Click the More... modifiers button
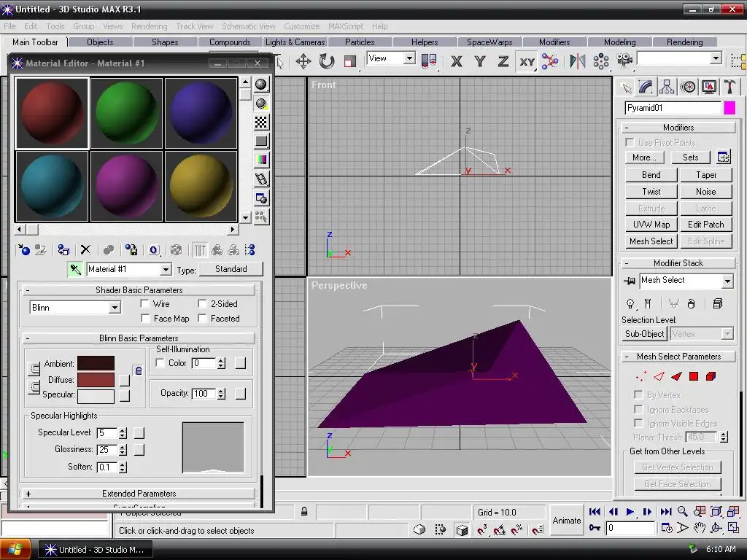747x560 pixels. click(644, 157)
